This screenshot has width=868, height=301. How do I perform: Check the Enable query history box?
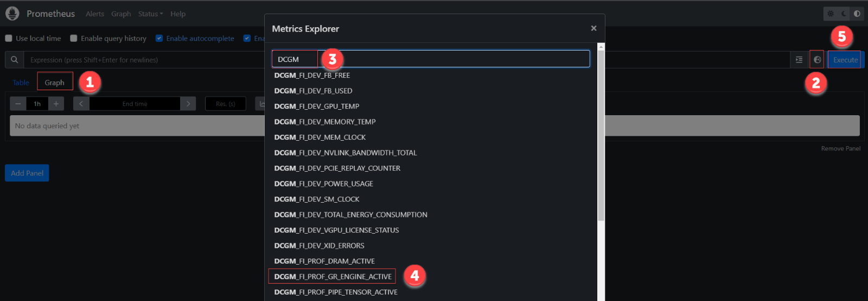tap(74, 39)
